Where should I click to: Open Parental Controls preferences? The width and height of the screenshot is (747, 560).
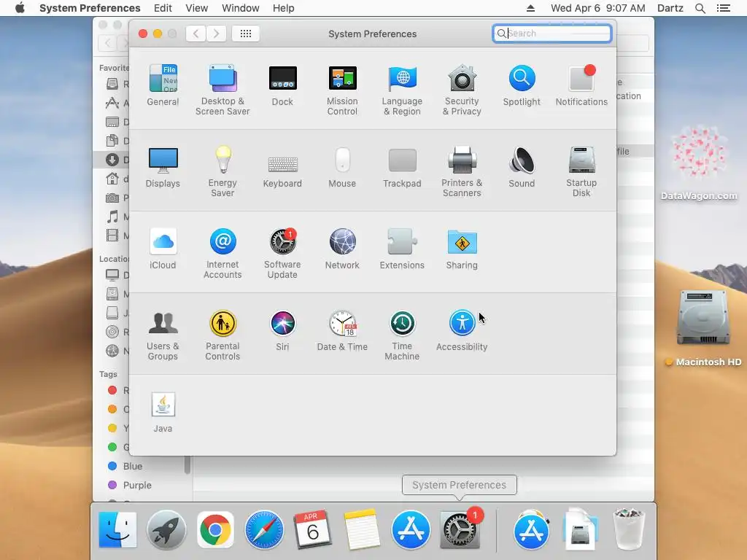tap(222, 335)
